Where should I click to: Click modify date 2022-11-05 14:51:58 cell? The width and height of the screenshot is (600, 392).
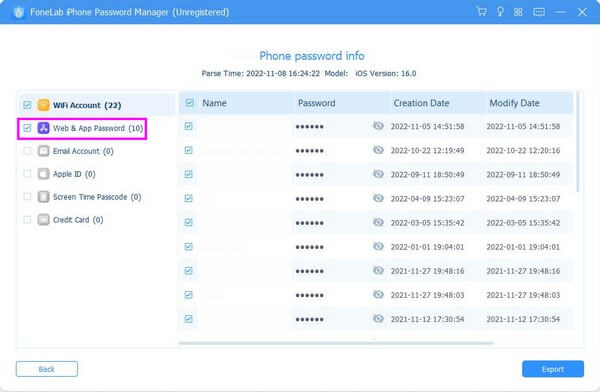pyautogui.click(x=523, y=126)
